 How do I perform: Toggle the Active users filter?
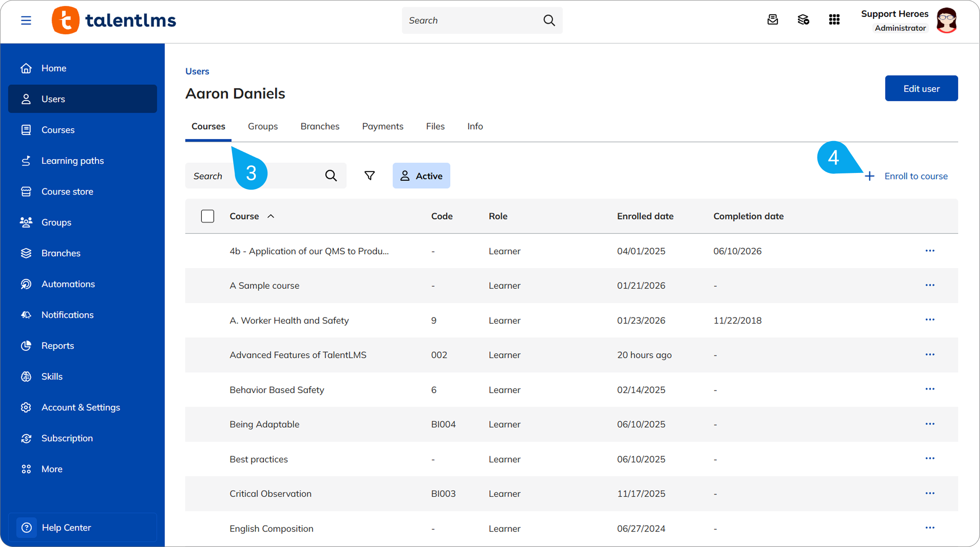click(x=421, y=176)
